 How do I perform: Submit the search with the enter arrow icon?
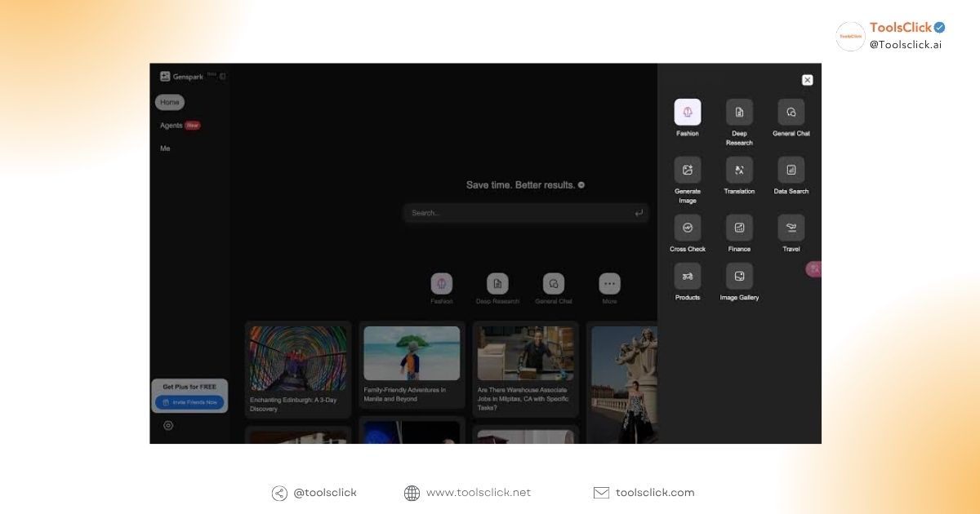(639, 213)
